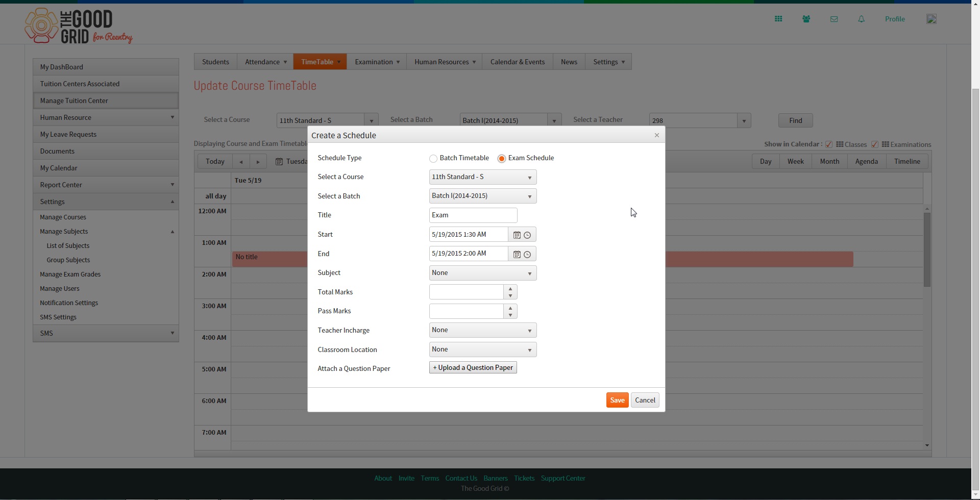Viewport: 980px width, 500px height.
Task: Select Batch Timetable schedule type
Action: (x=433, y=159)
